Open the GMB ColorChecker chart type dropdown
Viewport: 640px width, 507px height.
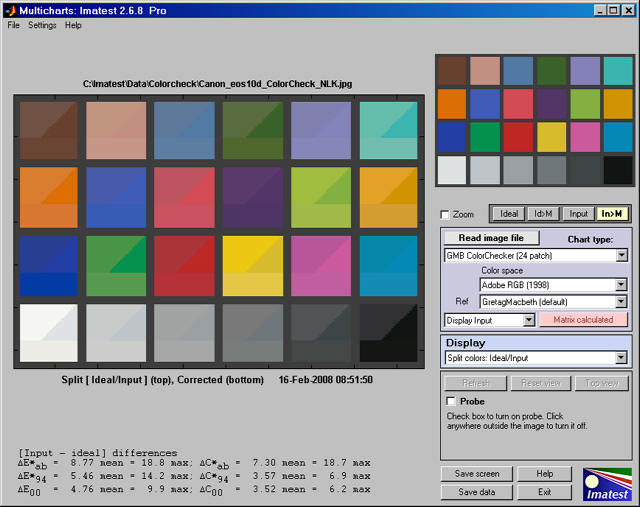coord(536,256)
